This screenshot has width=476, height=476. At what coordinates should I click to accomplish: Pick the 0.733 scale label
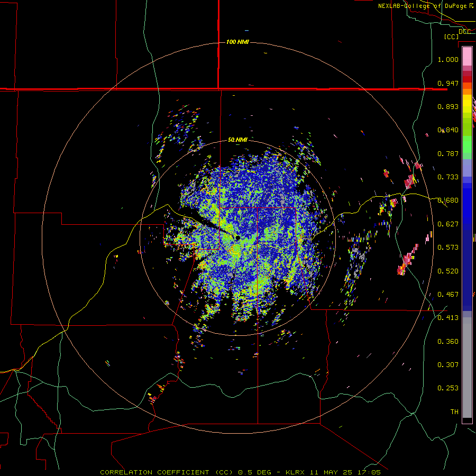click(x=448, y=177)
